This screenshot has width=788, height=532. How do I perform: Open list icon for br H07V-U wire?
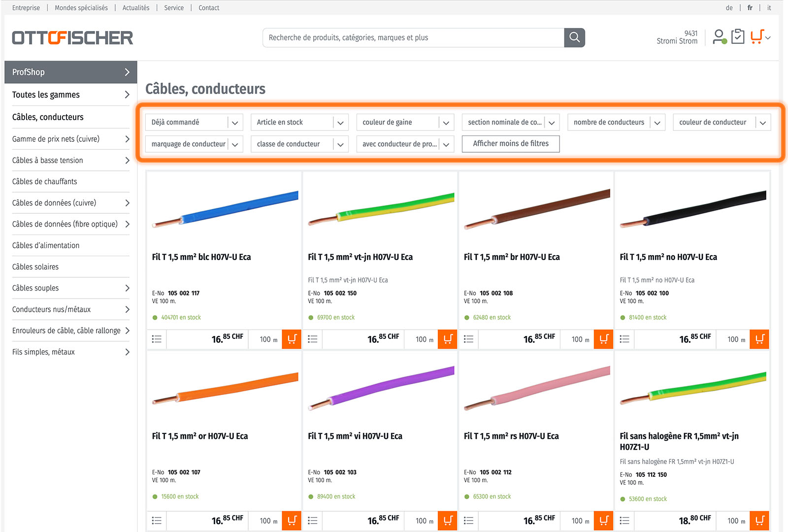click(468, 339)
